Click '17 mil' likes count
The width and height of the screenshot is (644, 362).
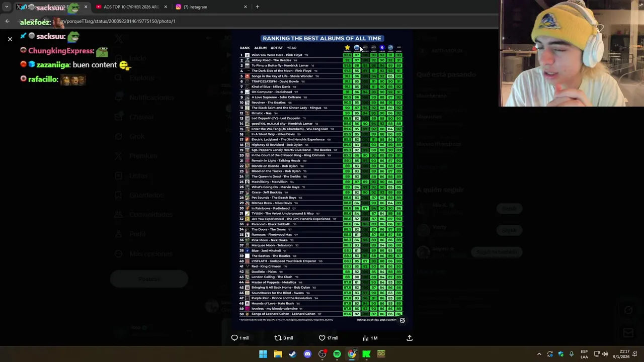333,338
